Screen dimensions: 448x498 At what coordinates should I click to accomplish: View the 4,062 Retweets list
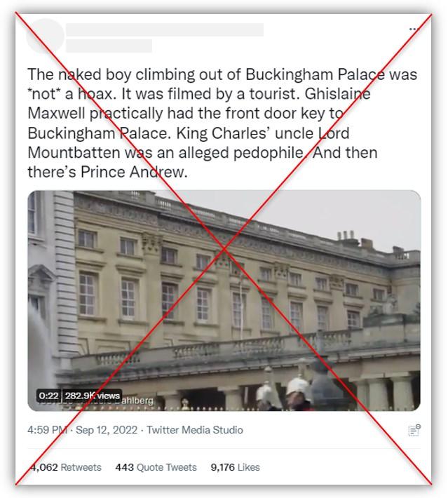point(65,467)
